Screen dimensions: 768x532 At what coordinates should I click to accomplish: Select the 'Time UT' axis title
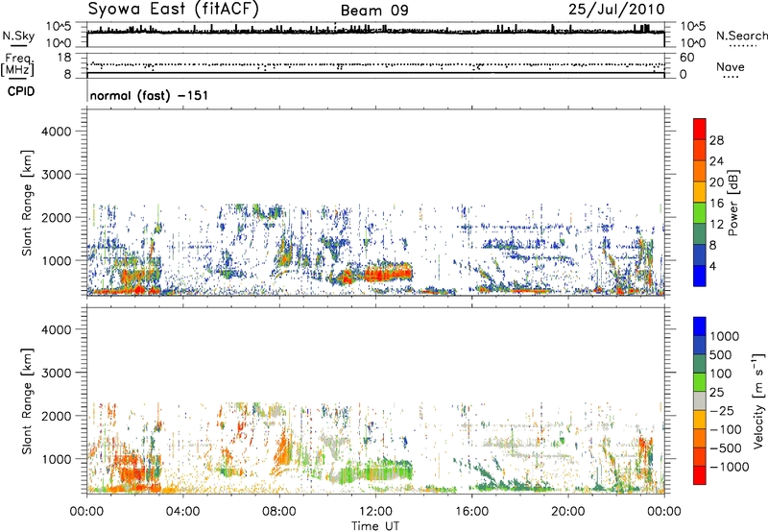click(x=375, y=526)
